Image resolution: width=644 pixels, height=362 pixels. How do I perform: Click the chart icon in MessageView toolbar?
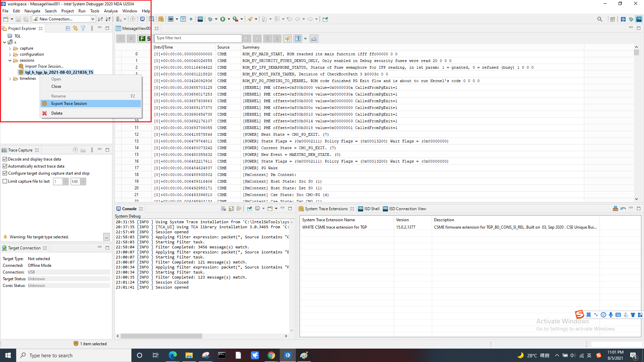[314, 39]
